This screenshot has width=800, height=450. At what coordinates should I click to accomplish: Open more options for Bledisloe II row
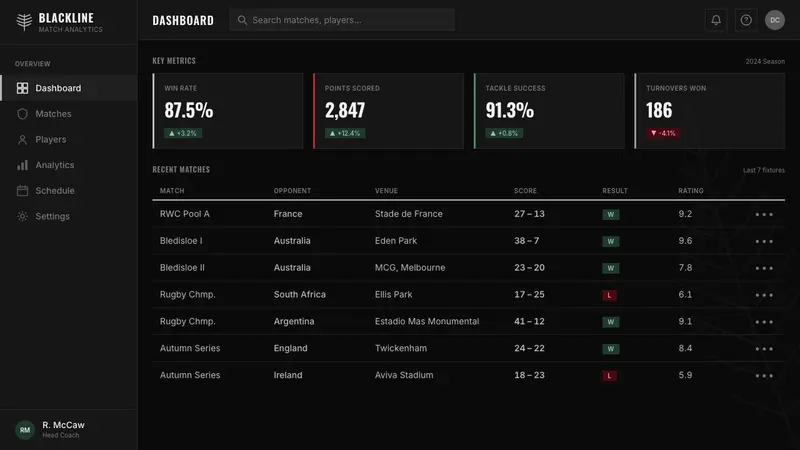[x=764, y=268]
